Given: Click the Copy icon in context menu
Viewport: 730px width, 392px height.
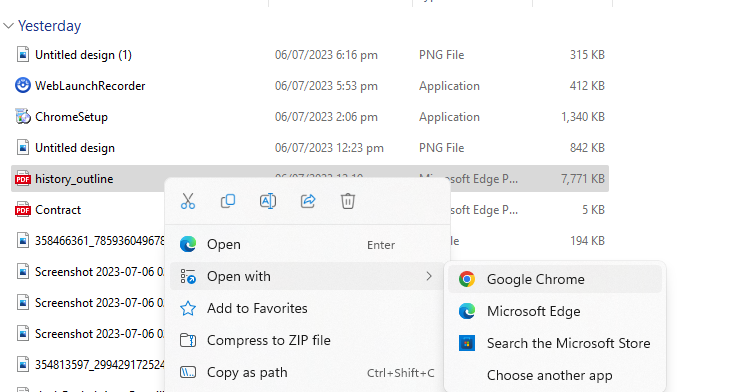Looking at the screenshot, I should pos(228,201).
